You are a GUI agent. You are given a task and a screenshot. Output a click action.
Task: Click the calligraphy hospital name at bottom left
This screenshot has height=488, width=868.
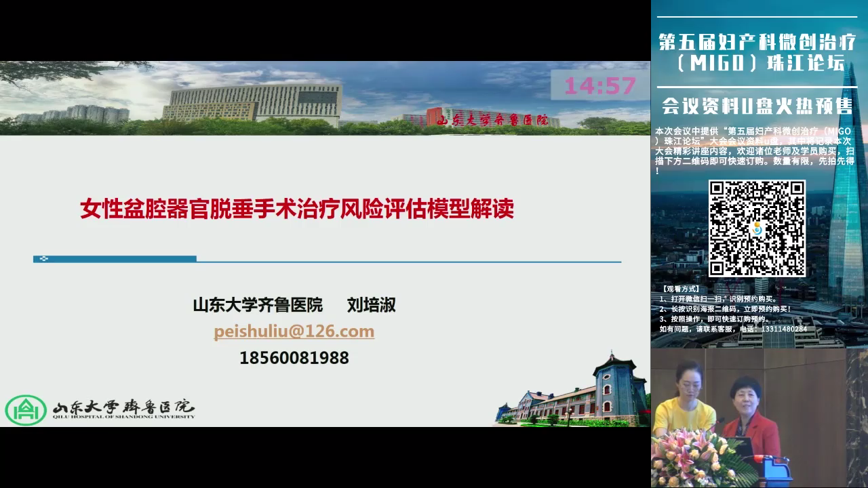123,409
